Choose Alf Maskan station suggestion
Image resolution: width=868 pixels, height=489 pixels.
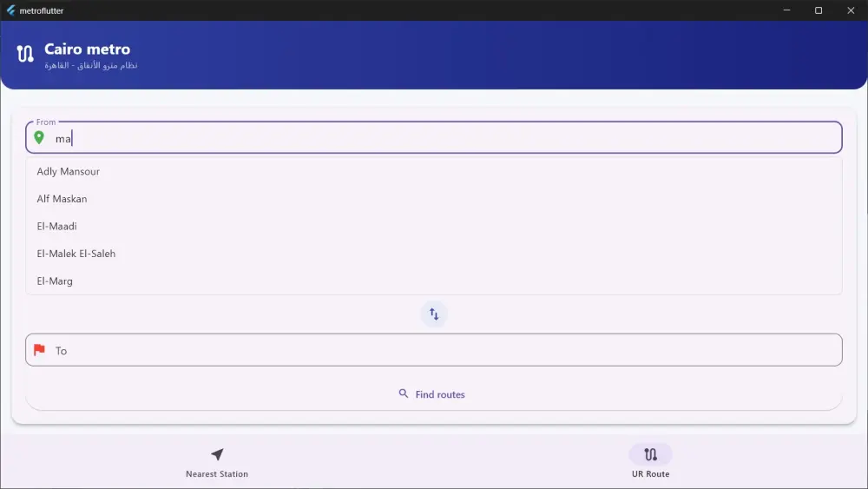pos(434,199)
